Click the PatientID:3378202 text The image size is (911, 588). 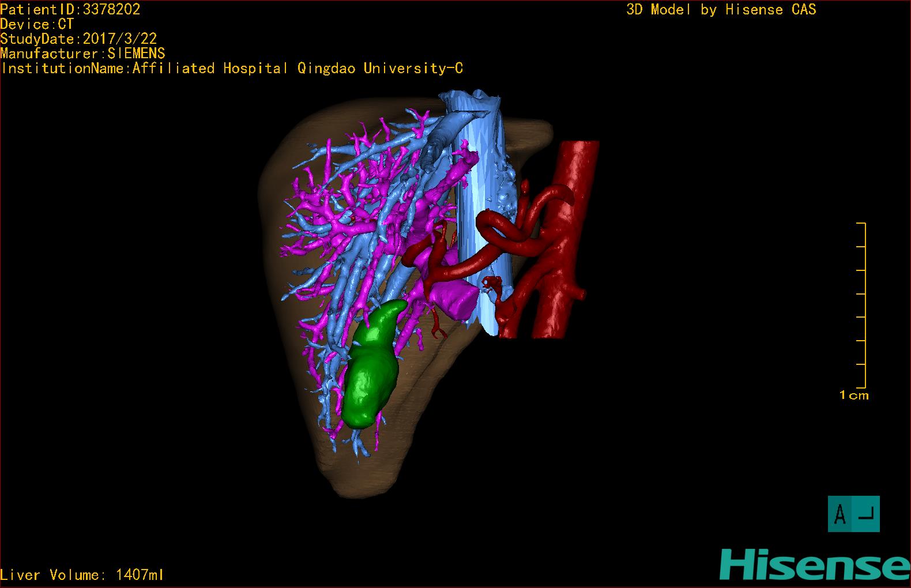coord(70,9)
